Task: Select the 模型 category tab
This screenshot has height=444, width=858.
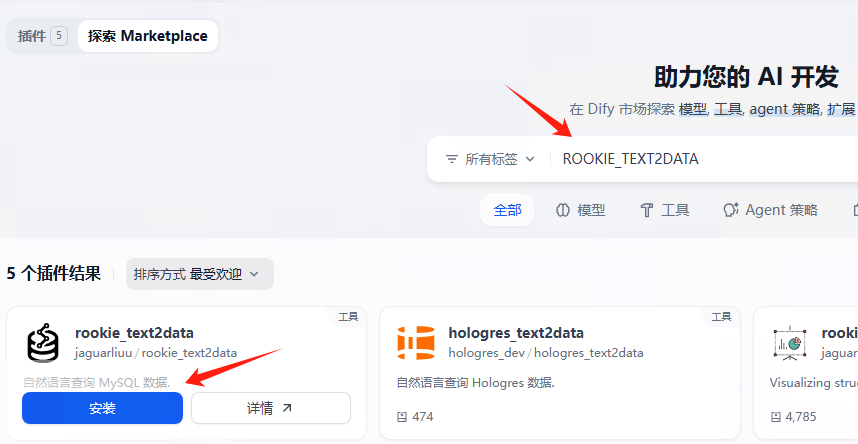Action: (581, 210)
